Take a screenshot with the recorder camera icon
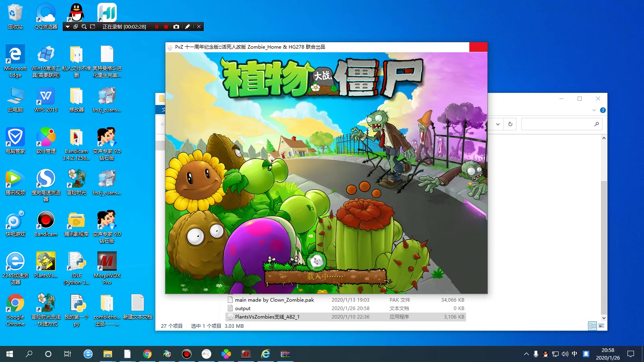Viewport: 644px width, 362px height. 176,27
